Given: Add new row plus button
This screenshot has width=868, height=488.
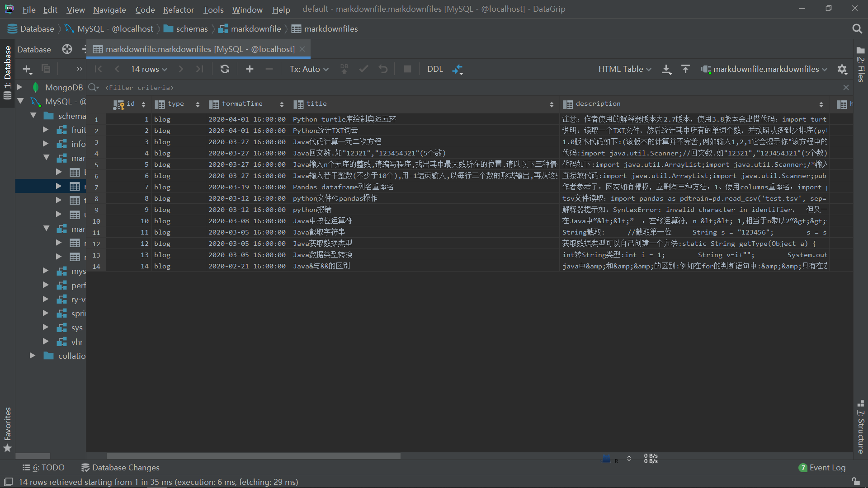Looking at the screenshot, I should 250,69.
